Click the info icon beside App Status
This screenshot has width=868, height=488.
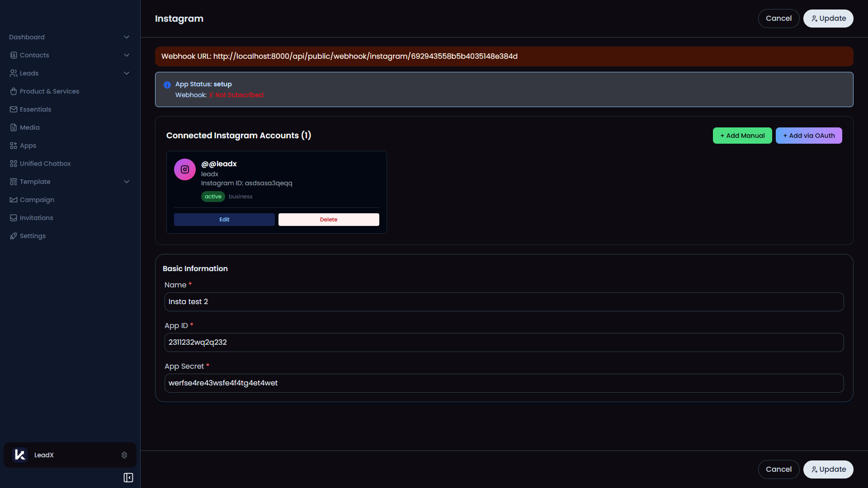pyautogui.click(x=167, y=85)
